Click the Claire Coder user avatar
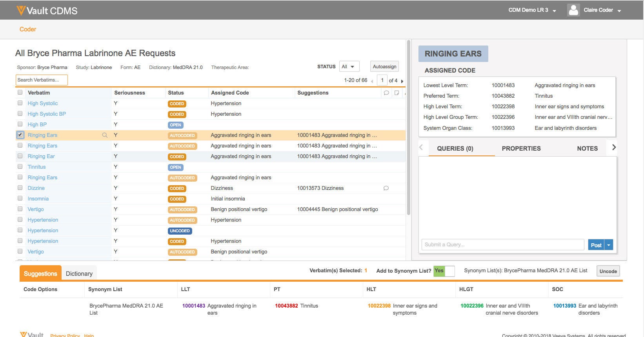This screenshot has height=337, width=644. [x=573, y=10]
